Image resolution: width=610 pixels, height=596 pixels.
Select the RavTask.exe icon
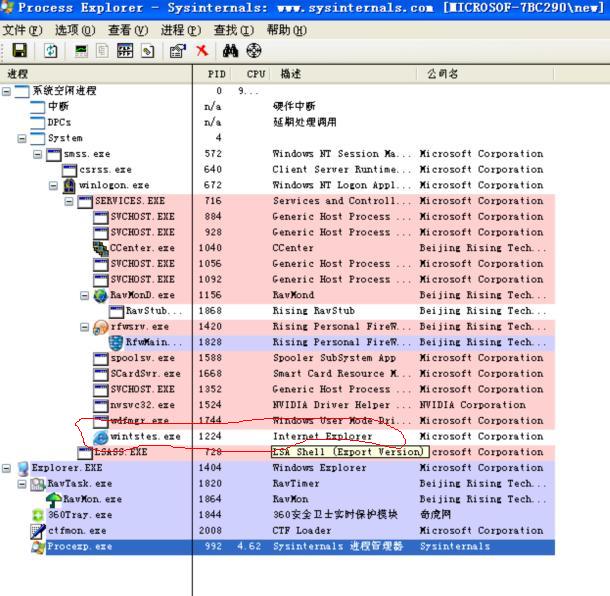[38, 484]
